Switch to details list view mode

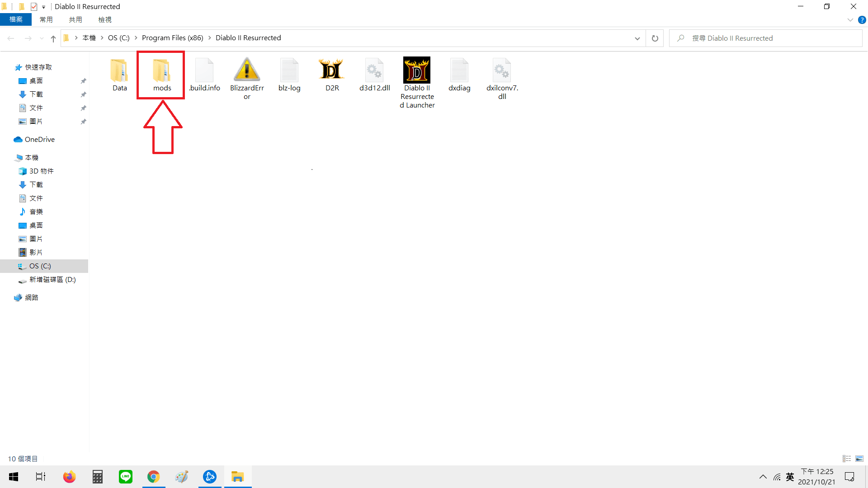(x=847, y=459)
